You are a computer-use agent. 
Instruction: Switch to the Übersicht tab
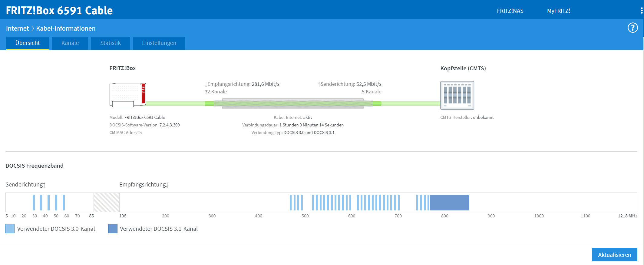(x=28, y=43)
